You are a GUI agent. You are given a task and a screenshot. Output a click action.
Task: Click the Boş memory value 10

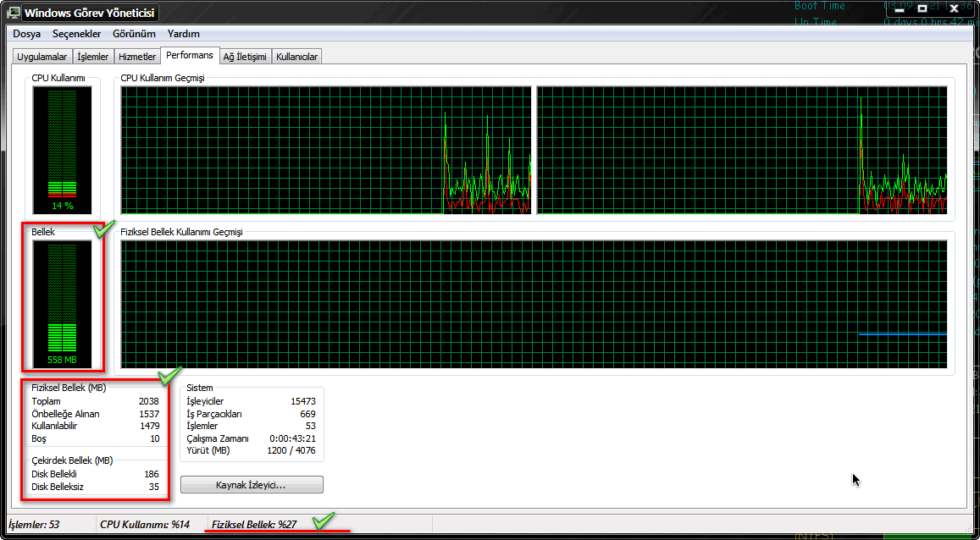point(154,438)
